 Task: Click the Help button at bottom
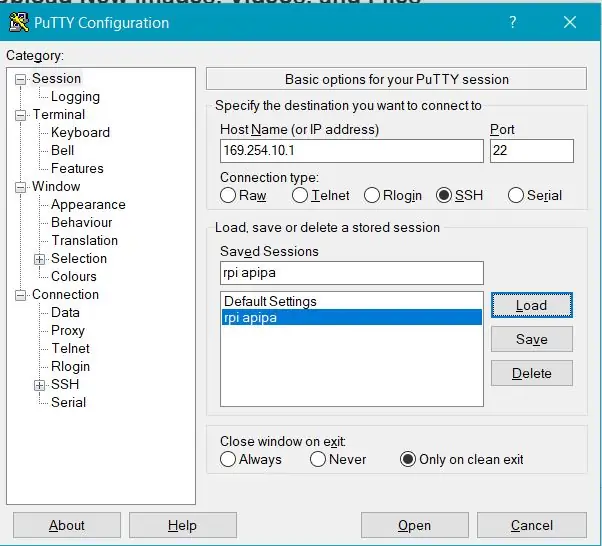[x=183, y=525]
